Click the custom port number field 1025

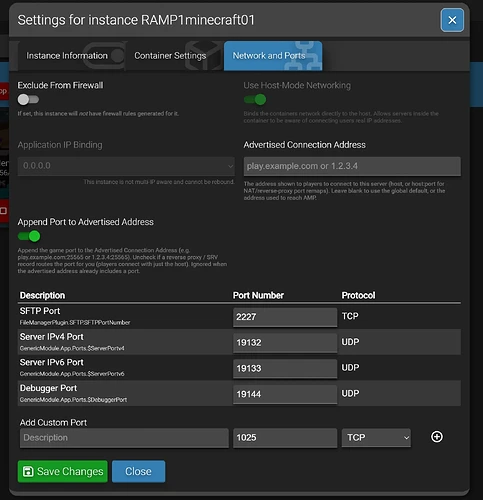tap(285, 438)
